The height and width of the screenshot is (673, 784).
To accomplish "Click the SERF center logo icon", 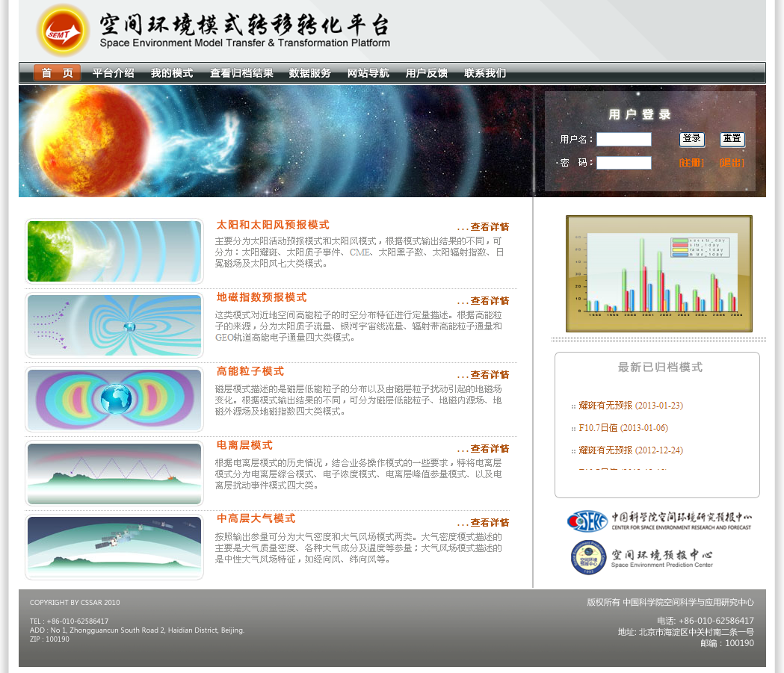I will [x=587, y=521].
